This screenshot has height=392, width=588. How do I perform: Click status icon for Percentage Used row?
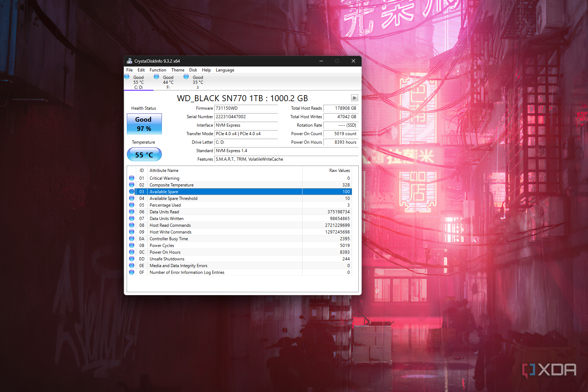[x=132, y=205]
